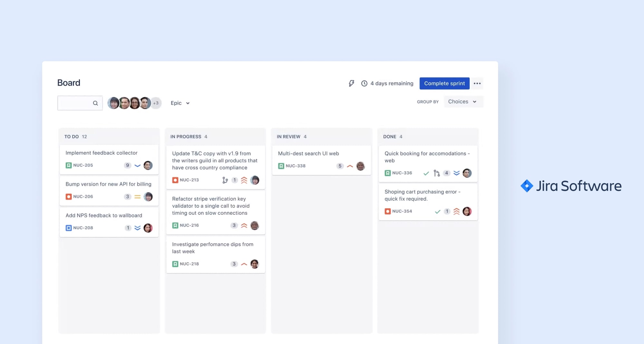
Task: Filter by the third team avatar
Action: [x=135, y=103]
